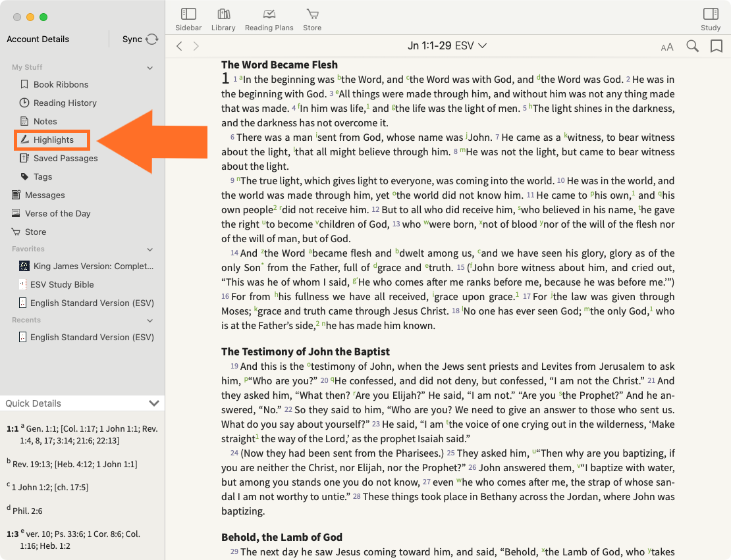
Task: Open the Library from the toolbar
Action: (x=223, y=14)
